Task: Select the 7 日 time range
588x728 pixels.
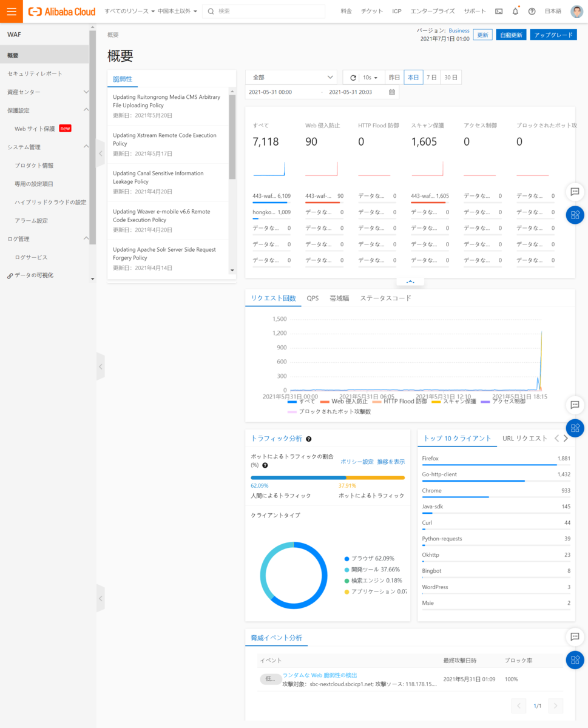Action: tap(431, 78)
